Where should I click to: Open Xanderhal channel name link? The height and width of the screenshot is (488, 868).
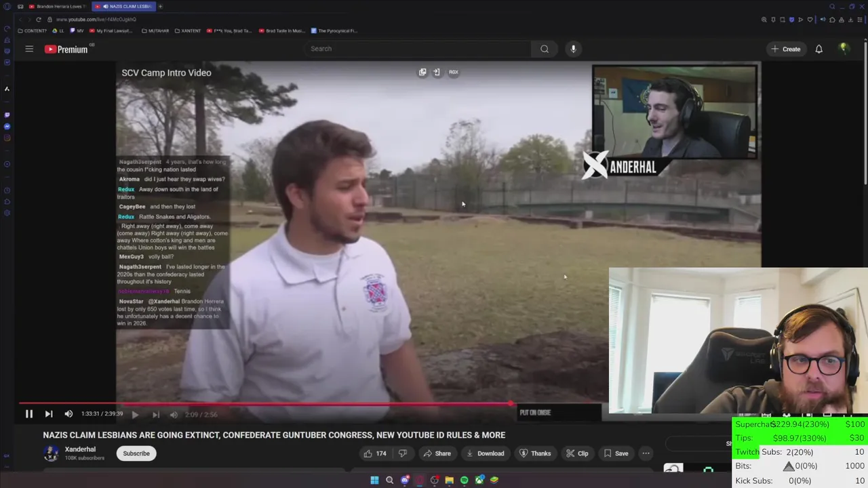[80, 449]
